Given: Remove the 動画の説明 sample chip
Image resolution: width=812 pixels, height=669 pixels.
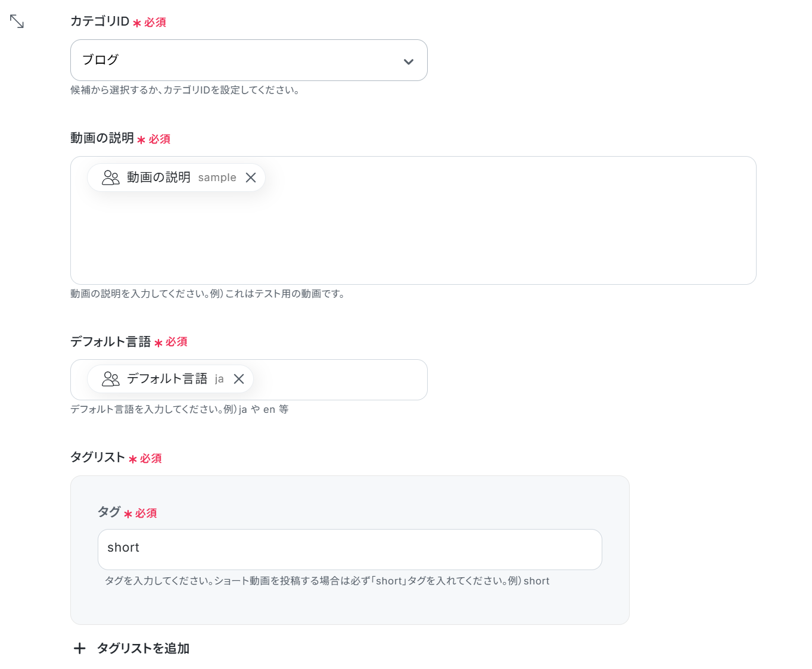Looking at the screenshot, I should coord(251,178).
